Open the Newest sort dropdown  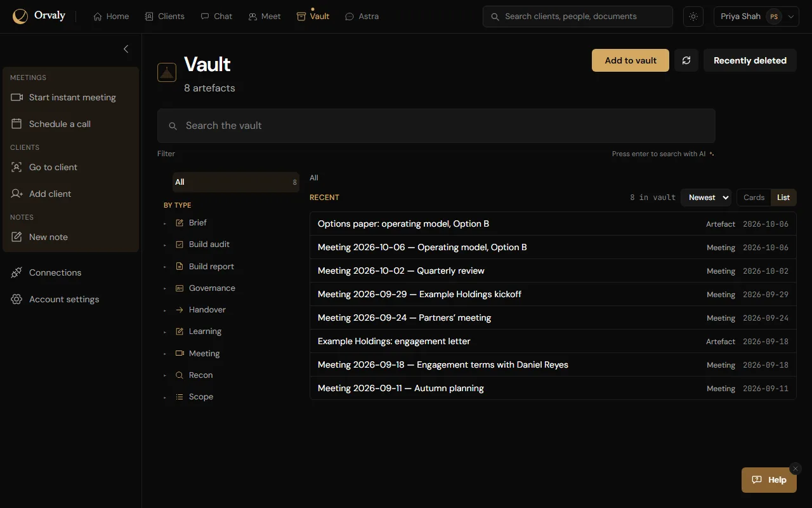706,197
